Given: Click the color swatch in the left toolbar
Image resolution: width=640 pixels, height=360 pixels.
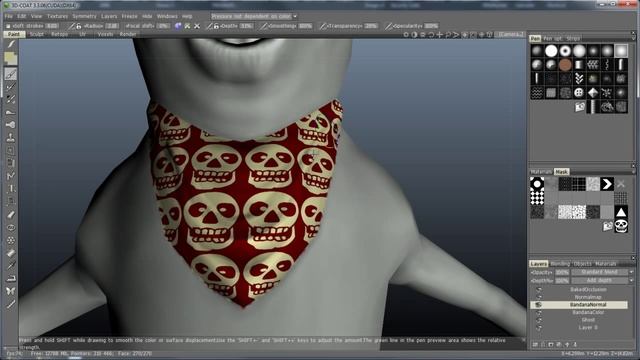Looking at the screenshot, I should (x=11, y=58).
